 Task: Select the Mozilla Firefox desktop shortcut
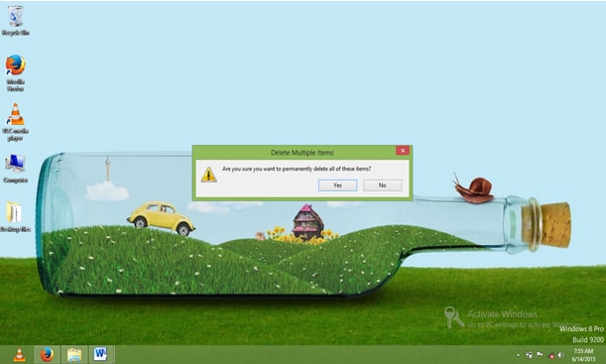click(16, 72)
